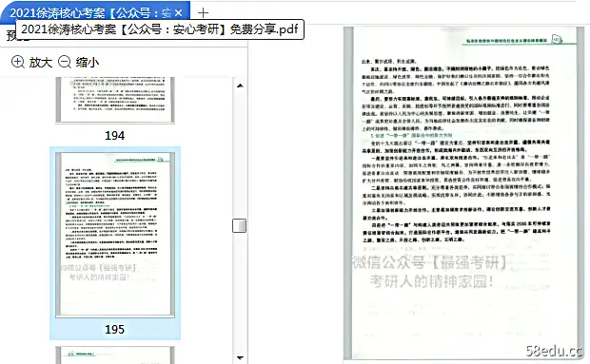Click the 缩小 label
This screenshot has width=590, height=364.
pyautogui.click(x=88, y=62)
